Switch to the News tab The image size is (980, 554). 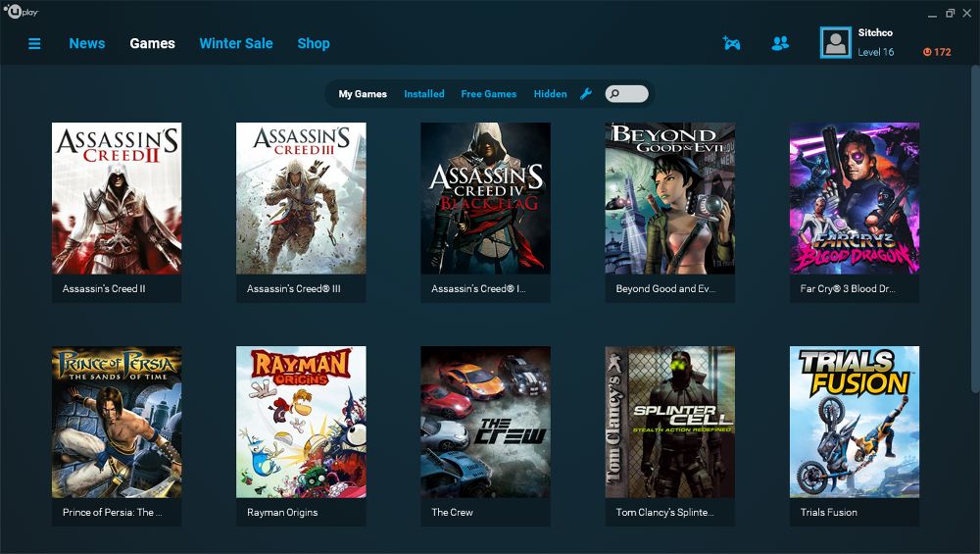pyautogui.click(x=86, y=43)
